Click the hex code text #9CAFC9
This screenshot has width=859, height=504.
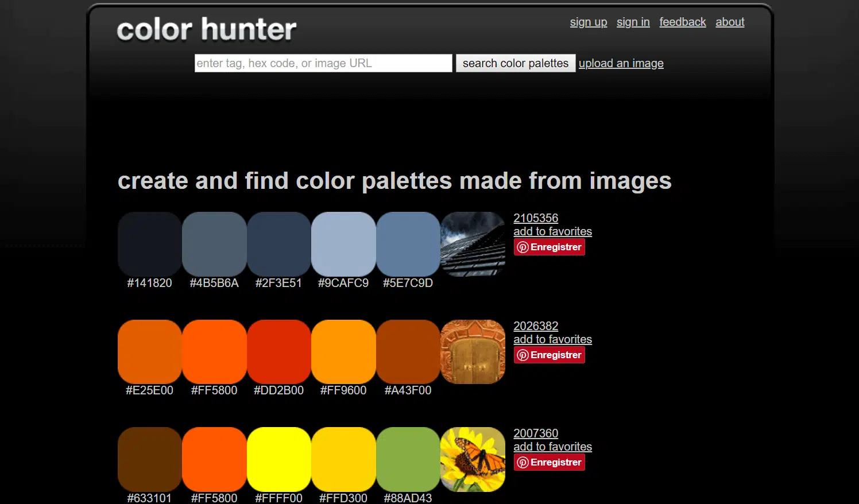click(343, 283)
